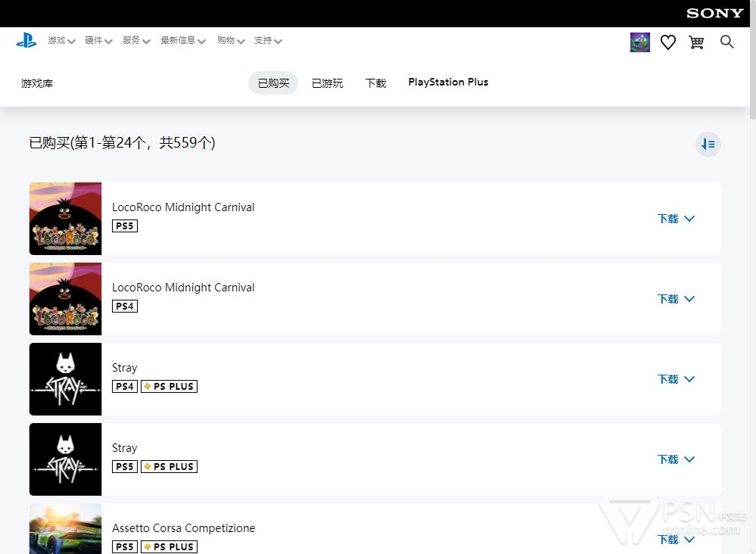
Task: Expand the 购物 navigation menu
Action: point(231,41)
